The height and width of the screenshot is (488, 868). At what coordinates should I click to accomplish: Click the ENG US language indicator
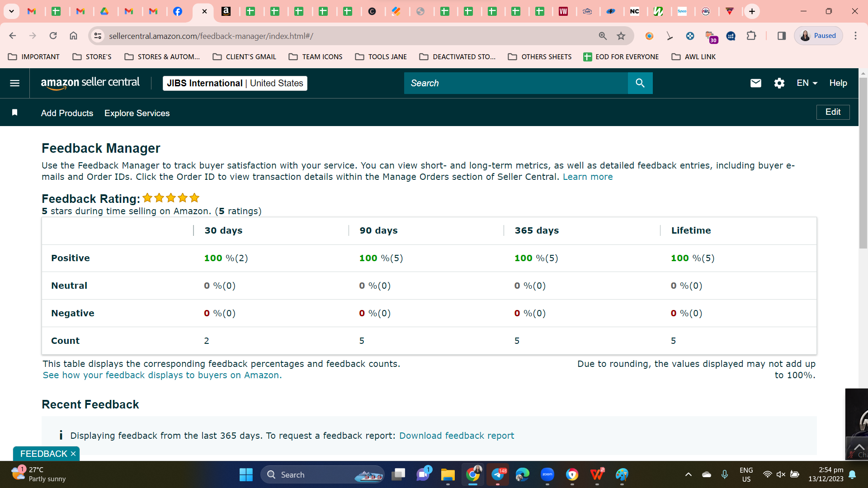pos(746,474)
